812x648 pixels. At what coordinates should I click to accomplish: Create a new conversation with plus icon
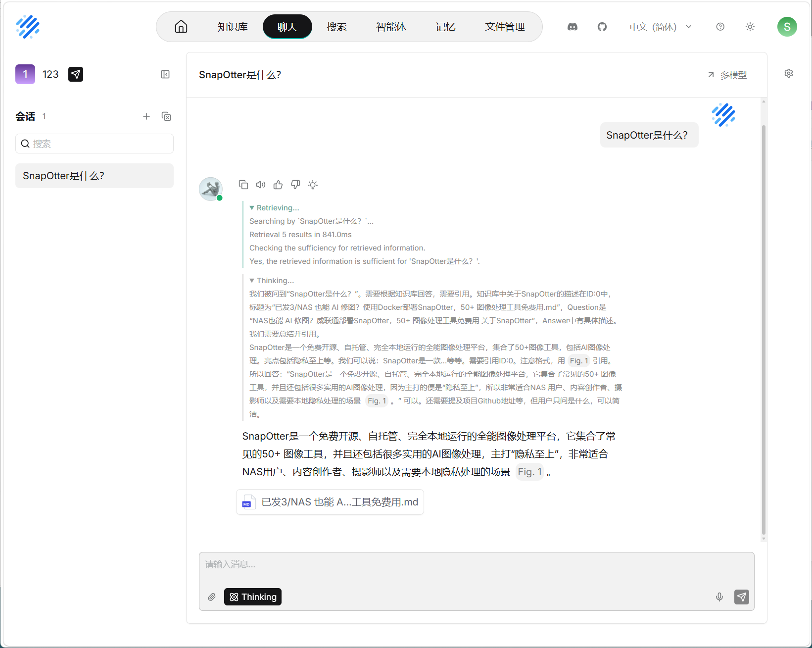tap(146, 116)
